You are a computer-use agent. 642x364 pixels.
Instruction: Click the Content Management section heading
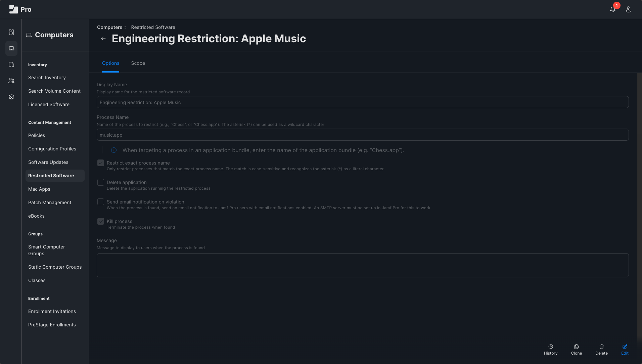(x=50, y=123)
